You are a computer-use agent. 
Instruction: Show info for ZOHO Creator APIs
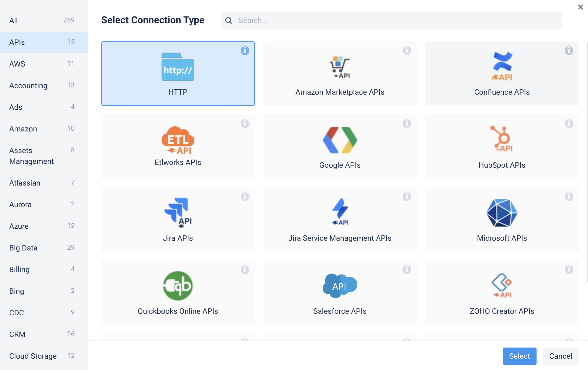[569, 270]
